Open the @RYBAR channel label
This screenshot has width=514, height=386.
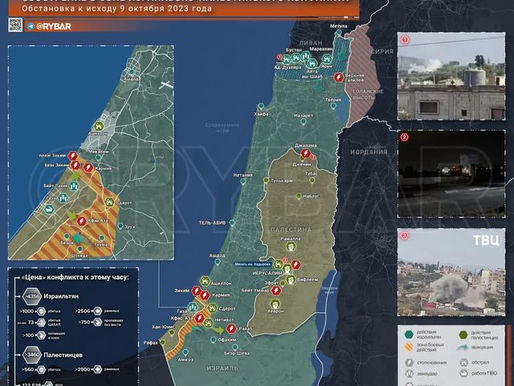click(53, 27)
